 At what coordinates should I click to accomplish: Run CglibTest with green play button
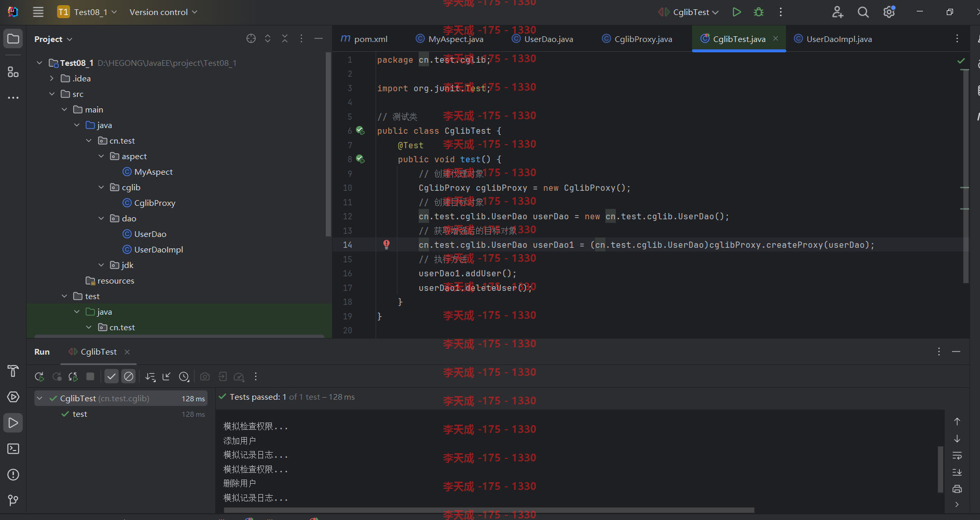coord(736,12)
